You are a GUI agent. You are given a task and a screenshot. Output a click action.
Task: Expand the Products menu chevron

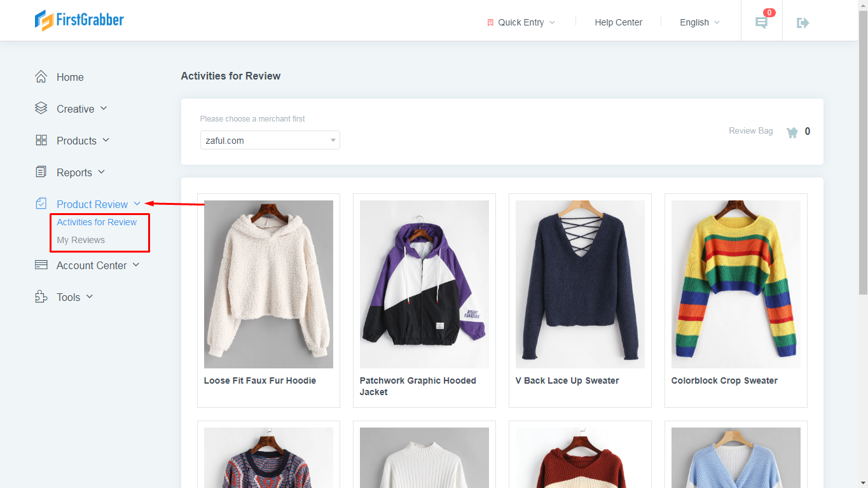coord(106,140)
